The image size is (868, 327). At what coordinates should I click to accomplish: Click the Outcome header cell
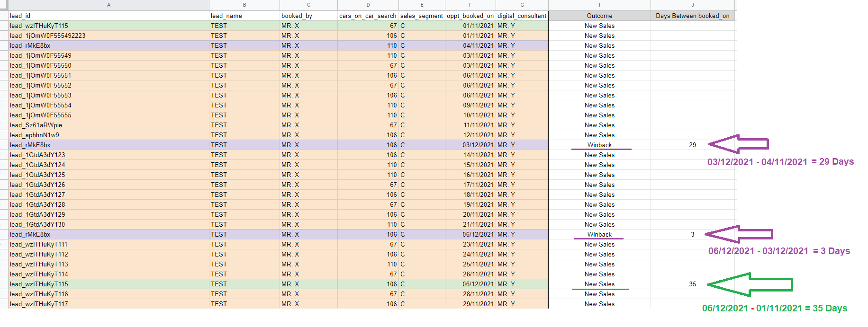click(x=599, y=16)
